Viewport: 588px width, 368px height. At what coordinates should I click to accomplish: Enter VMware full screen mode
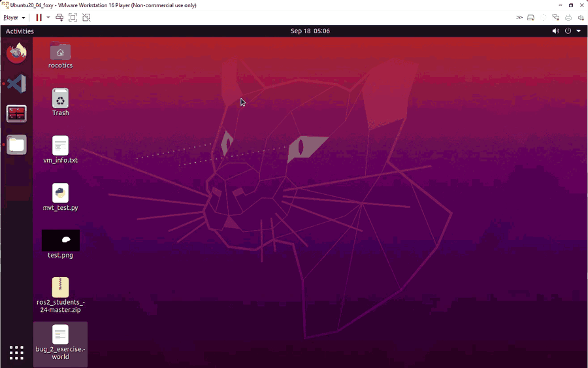(x=73, y=18)
